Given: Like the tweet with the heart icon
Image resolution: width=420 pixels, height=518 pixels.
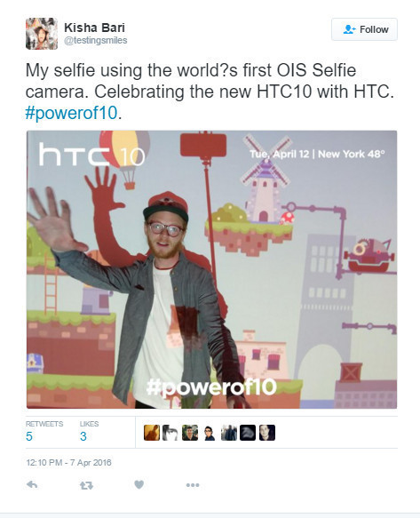Looking at the screenshot, I should click(x=139, y=484).
